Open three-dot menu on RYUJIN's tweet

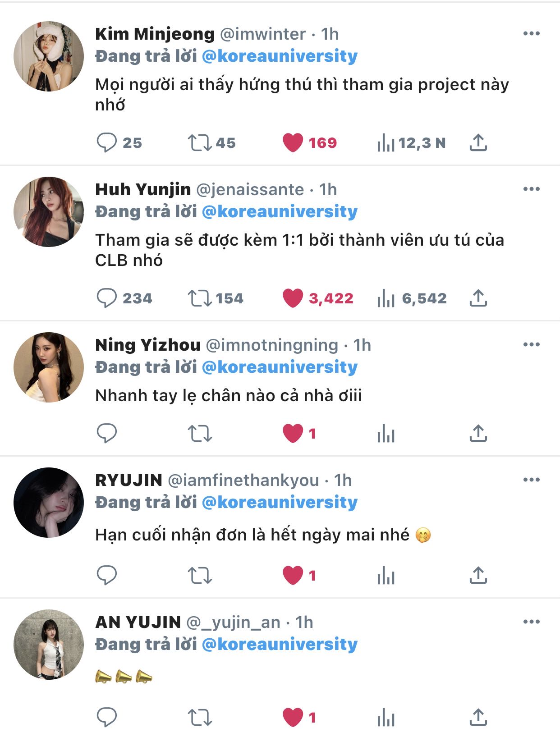[x=532, y=480]
